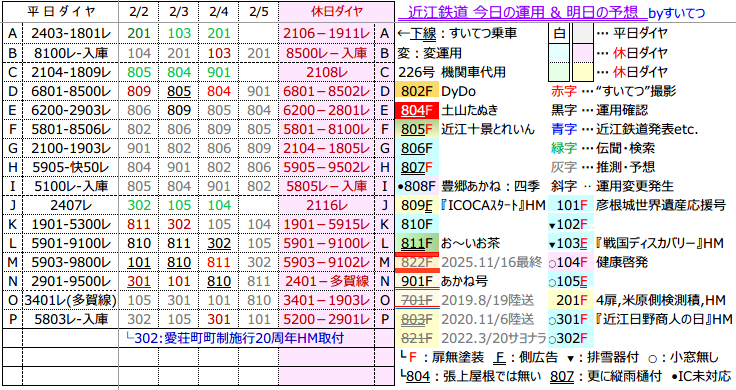Click the 青字 近江鉄道発表 legend entry
The width and height of the screenshot is (736, 390).
point(624,129)
